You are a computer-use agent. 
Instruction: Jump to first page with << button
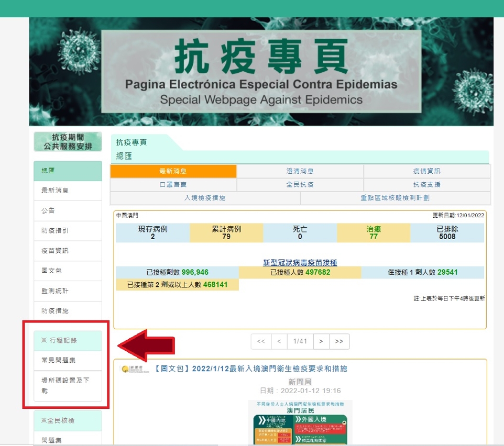point(260,341)
